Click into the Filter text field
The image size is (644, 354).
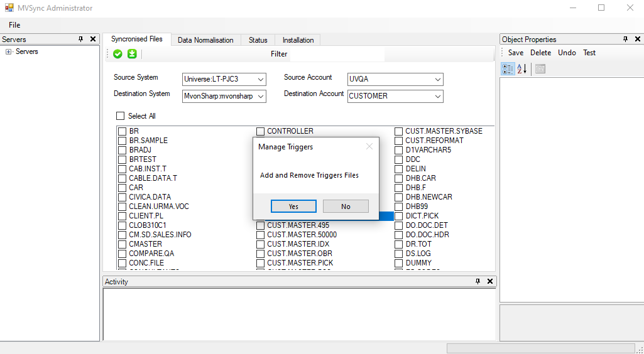tap(337, 54)
